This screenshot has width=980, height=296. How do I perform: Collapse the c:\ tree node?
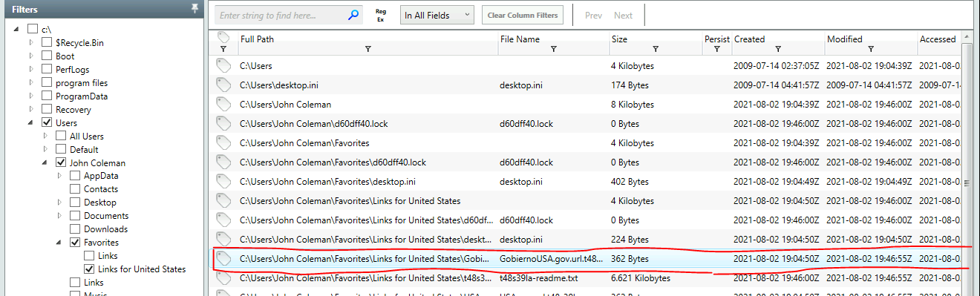(17, 30)
